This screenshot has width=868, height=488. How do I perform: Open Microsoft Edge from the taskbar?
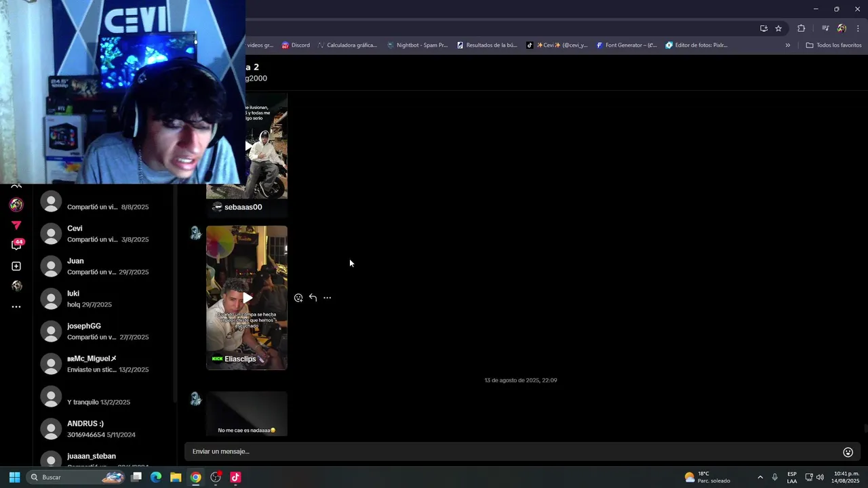(x=156, y=477)
